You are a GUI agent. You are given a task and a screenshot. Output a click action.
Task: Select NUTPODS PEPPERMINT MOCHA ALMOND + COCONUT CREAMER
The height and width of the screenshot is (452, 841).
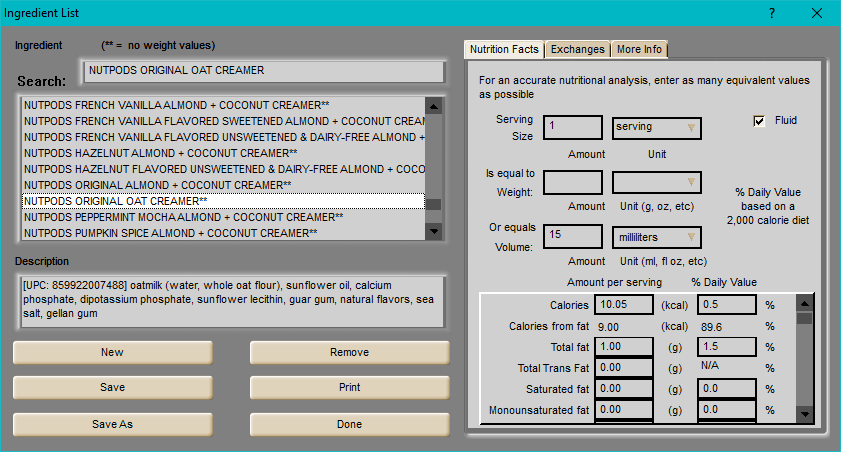point(223,217)
